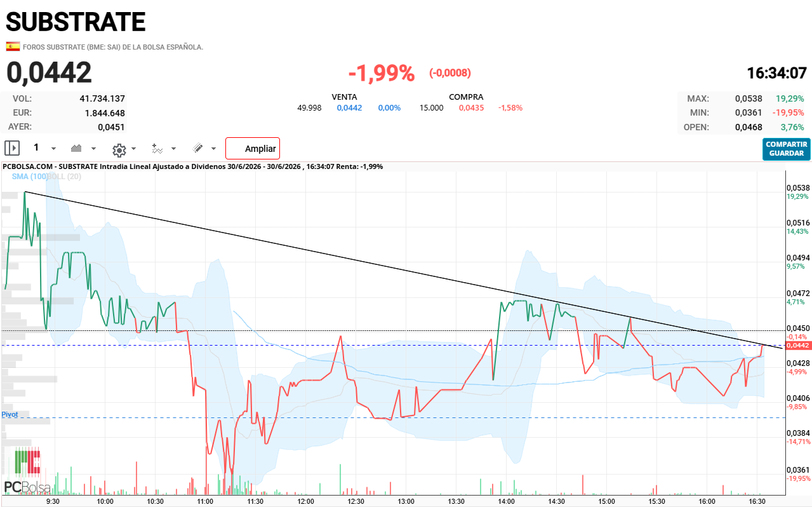Click the COMPRA volume 15.000
Screen dimensions: 812x507
(431, 108)
